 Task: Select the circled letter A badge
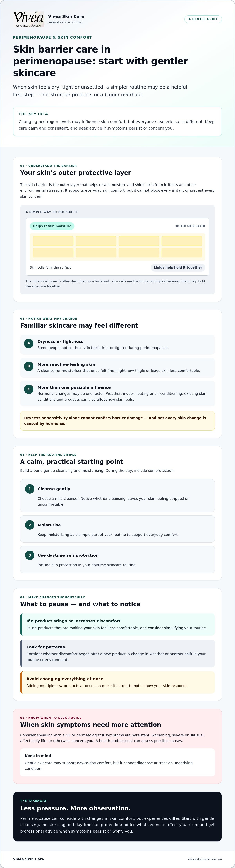coord(29,343)
